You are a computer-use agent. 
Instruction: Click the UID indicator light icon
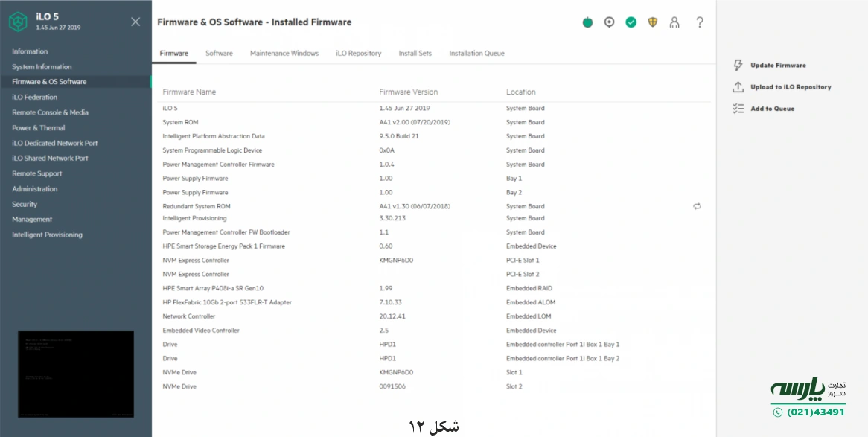click(x=609, y=22)
